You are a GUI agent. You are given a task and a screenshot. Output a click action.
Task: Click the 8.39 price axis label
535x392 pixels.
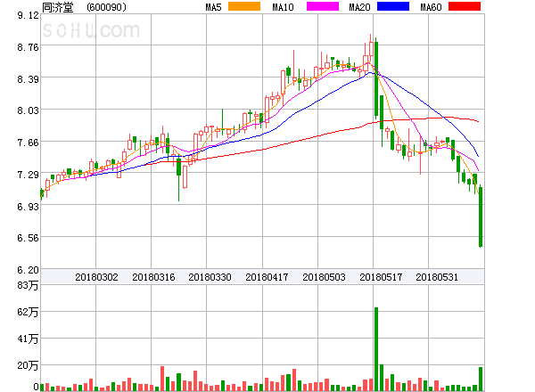28,79
